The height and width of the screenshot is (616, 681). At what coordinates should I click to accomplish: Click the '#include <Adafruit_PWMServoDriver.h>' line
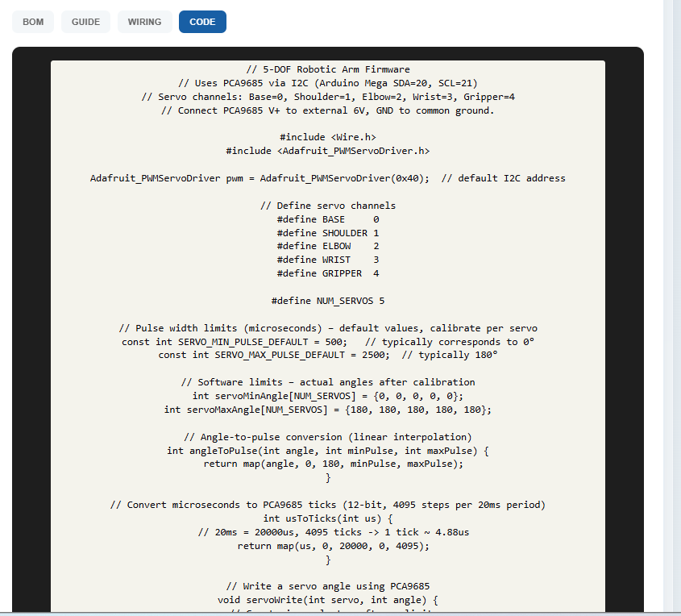coord(328,151)
